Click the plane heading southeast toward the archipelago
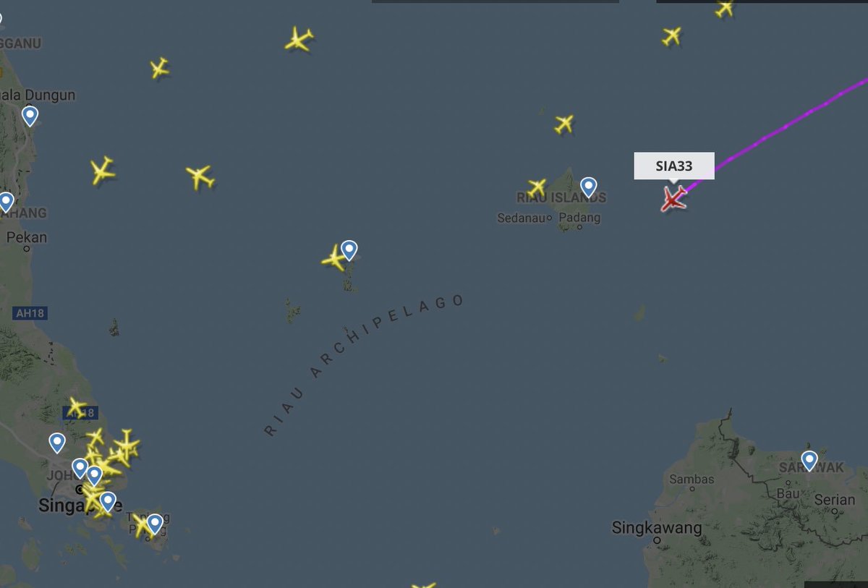This screenshot has width=868, height=588. click(200, 176)
